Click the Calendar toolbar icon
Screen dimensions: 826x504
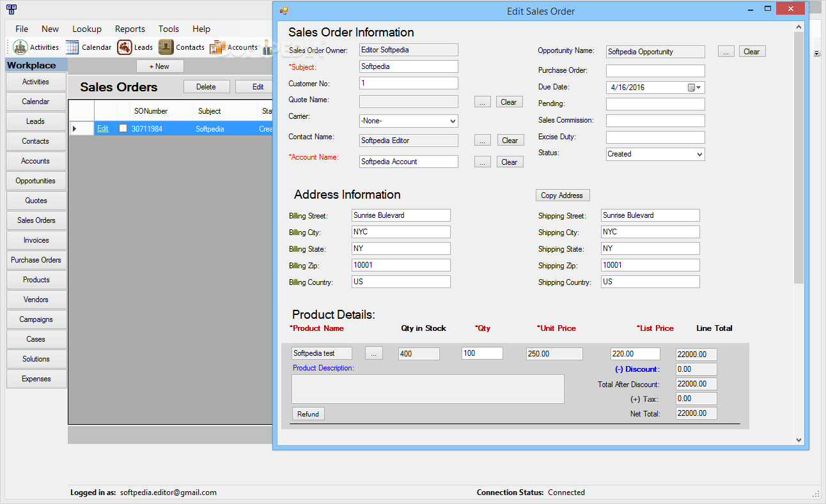coord(72,47)
